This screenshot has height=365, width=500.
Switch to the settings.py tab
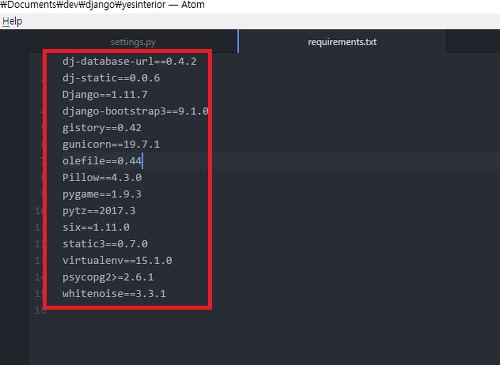(x=133, y=42)
